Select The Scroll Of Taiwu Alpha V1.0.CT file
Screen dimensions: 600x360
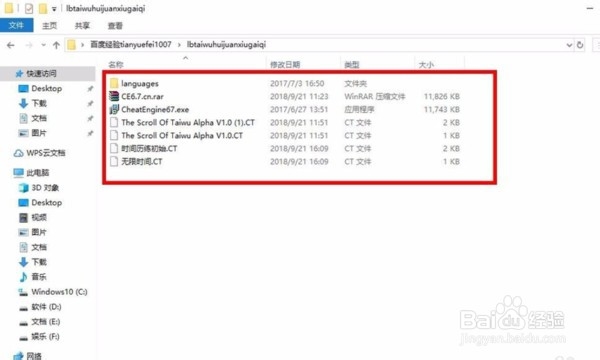point(182,135)
